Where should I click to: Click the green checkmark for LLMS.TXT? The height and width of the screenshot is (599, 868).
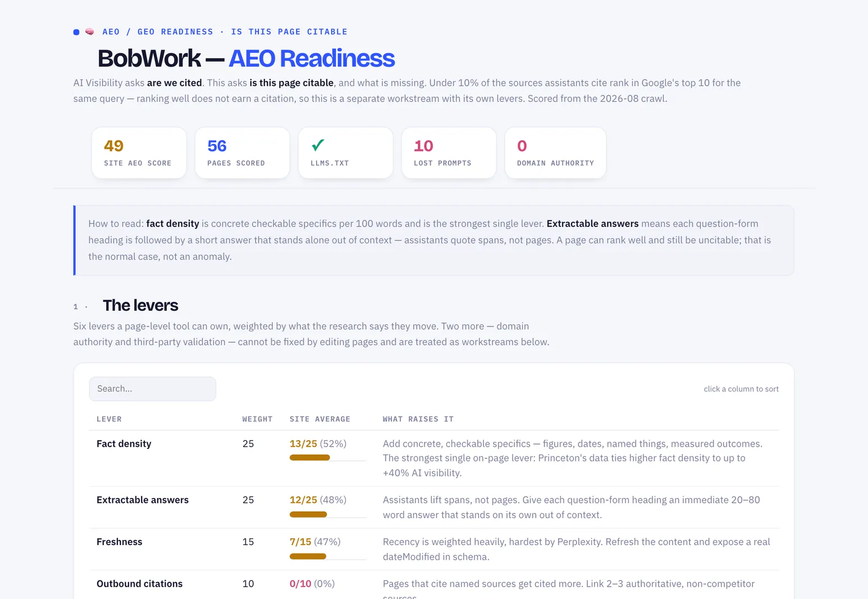[x=318, y=146]
